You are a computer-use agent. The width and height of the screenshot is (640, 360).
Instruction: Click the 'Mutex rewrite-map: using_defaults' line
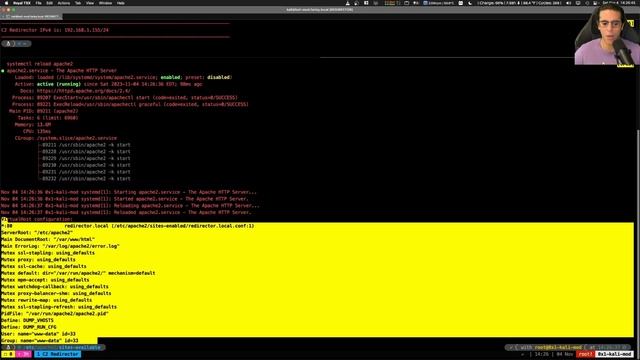tap(47, 300)
